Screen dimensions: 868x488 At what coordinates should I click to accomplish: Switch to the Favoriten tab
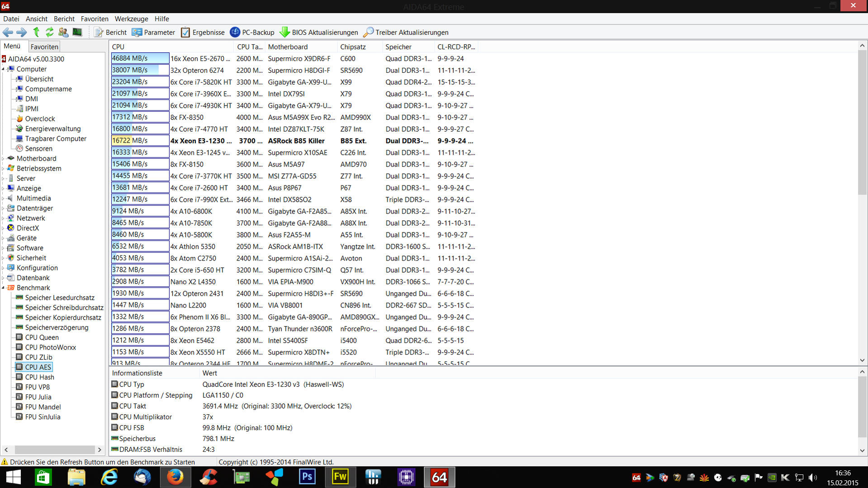pyautogui.click(x=44, y=47)
